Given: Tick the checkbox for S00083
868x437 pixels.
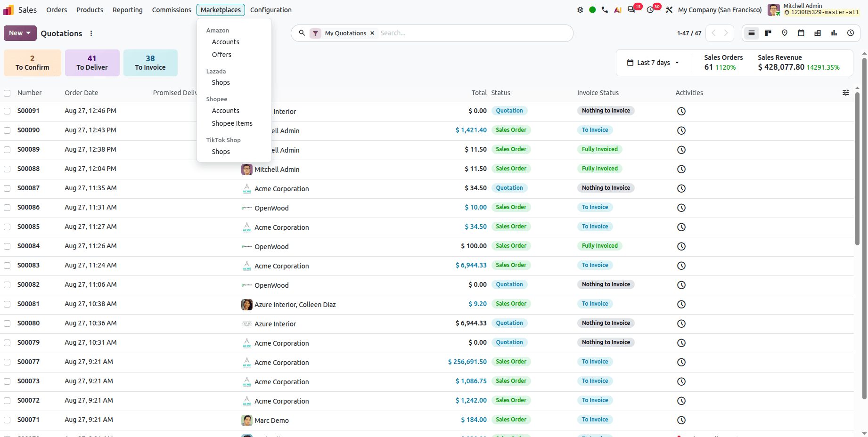Looking at the screenshot, I should click(7, 266).
